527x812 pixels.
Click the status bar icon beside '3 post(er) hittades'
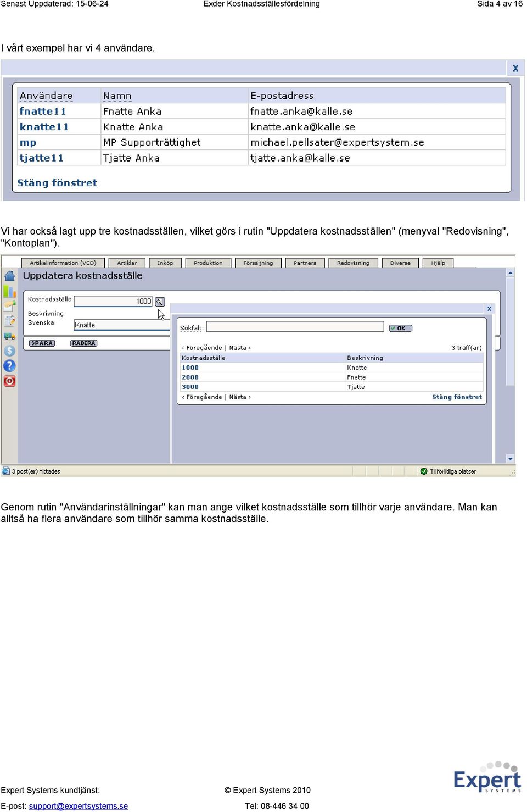click(x=6, y=471)
